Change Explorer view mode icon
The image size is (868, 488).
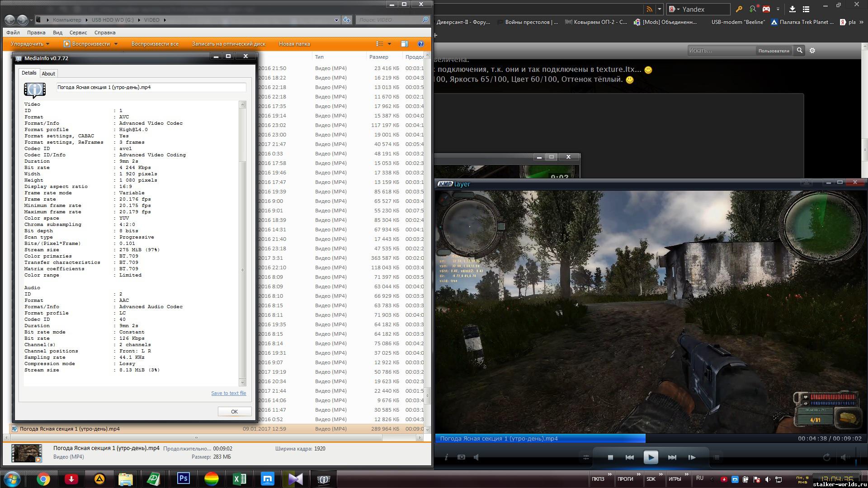point(380,44)
